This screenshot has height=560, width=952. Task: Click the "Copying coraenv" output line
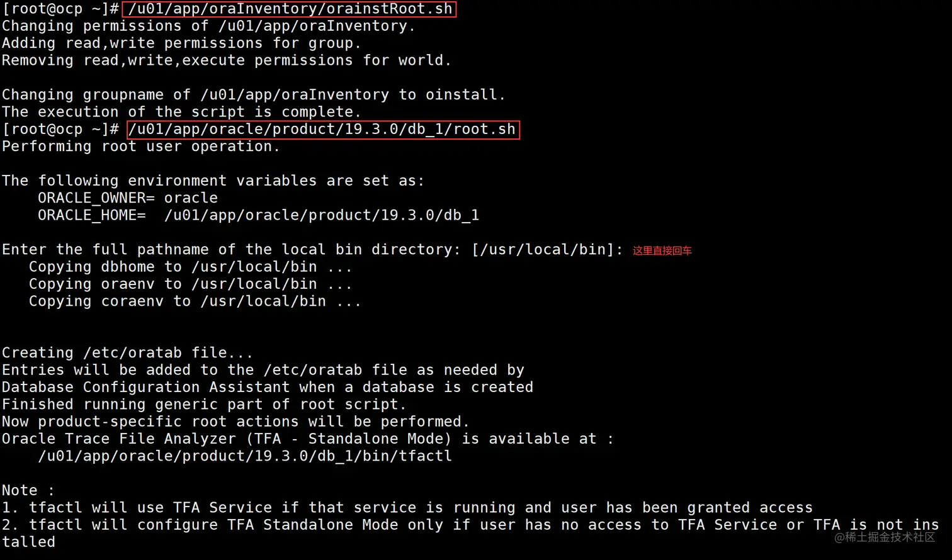click(x=195, y=301)
